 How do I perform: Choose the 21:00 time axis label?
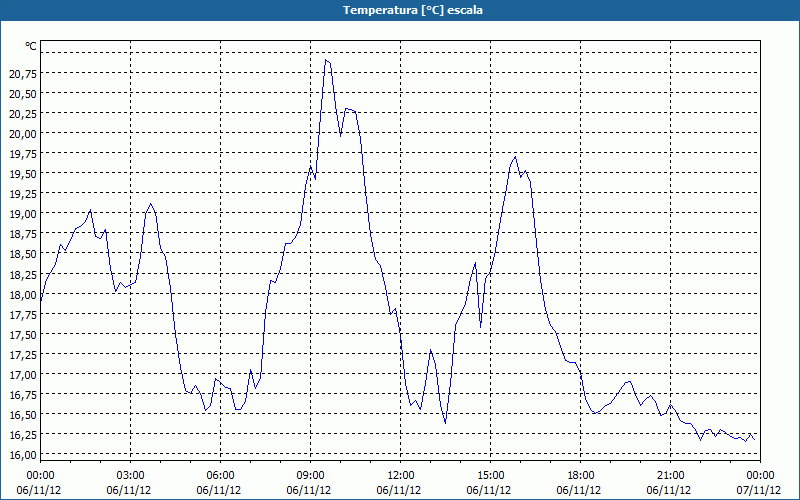(x=670, y=476)
